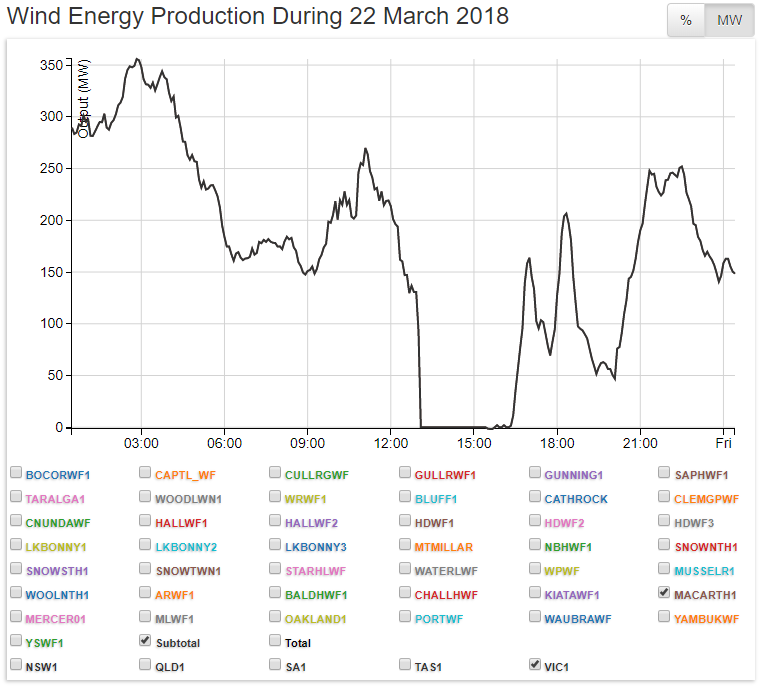Check the YAMBUKWF wind farm box
The width and height of the screenshot is (764, 687).
[x=665, y=617]
